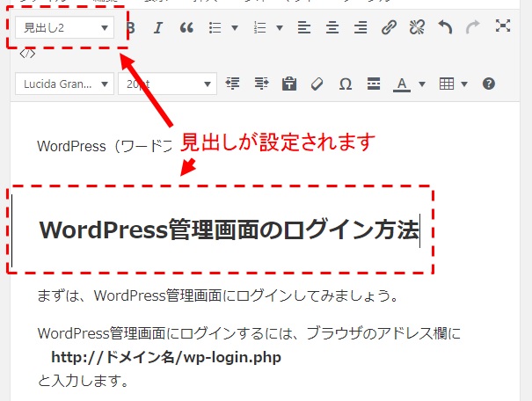Click paragraph まずは、WordPress管理画面にログインしてみましょう。
Screen dimensions: 532x401
pyautogui.click(x=217, y=295)
